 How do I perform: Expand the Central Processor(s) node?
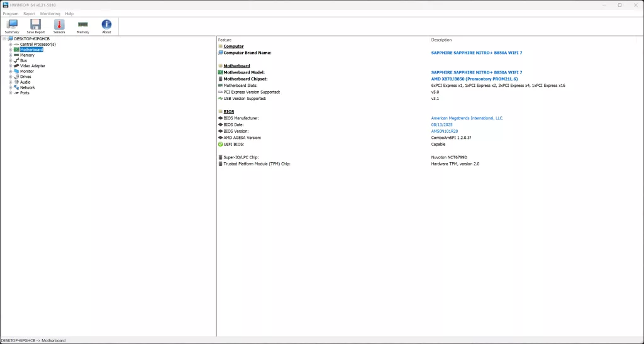coord(10,44)
